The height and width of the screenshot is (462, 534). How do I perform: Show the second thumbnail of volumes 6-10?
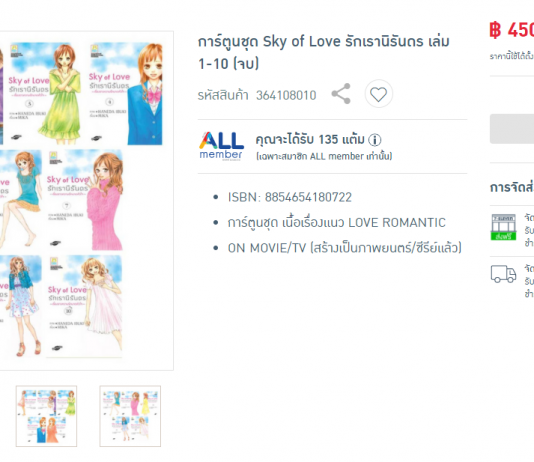click(130, 416)
